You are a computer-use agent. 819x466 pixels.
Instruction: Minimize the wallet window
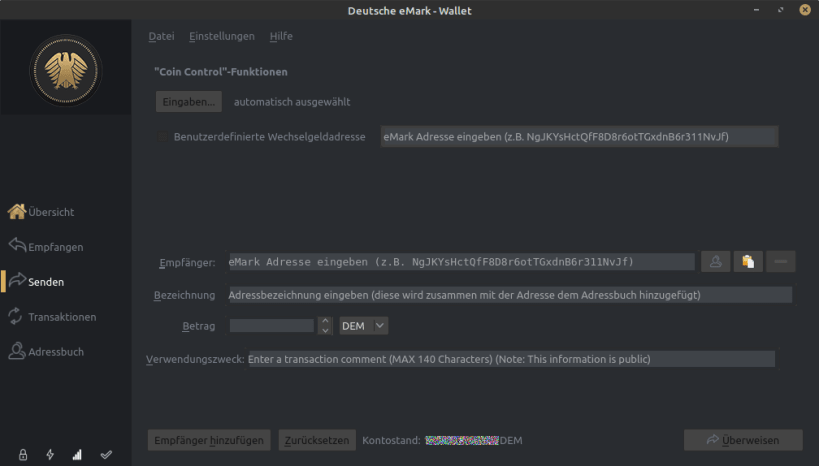point(756,10)
